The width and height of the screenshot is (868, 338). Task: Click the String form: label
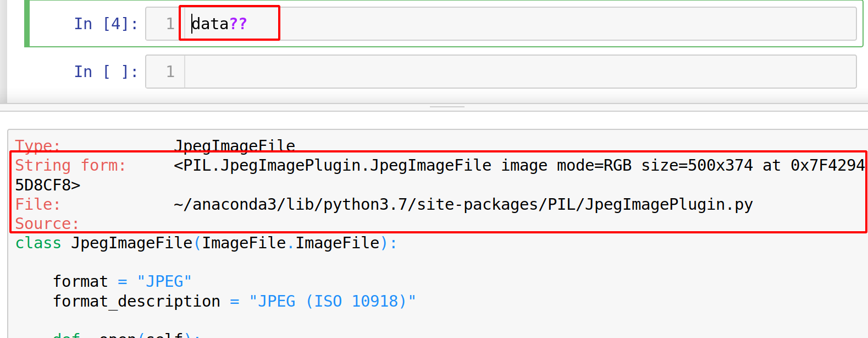click(x=70, y=165)
